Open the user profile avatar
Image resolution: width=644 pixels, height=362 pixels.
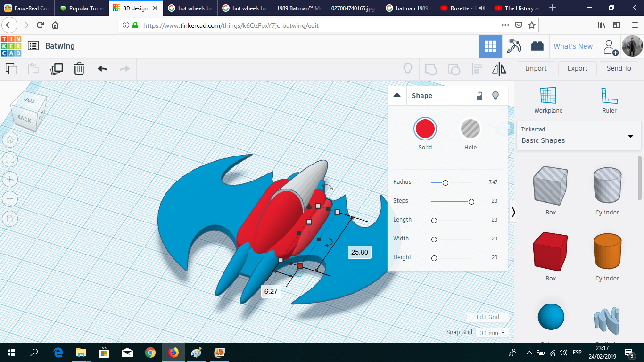[632, 46]
